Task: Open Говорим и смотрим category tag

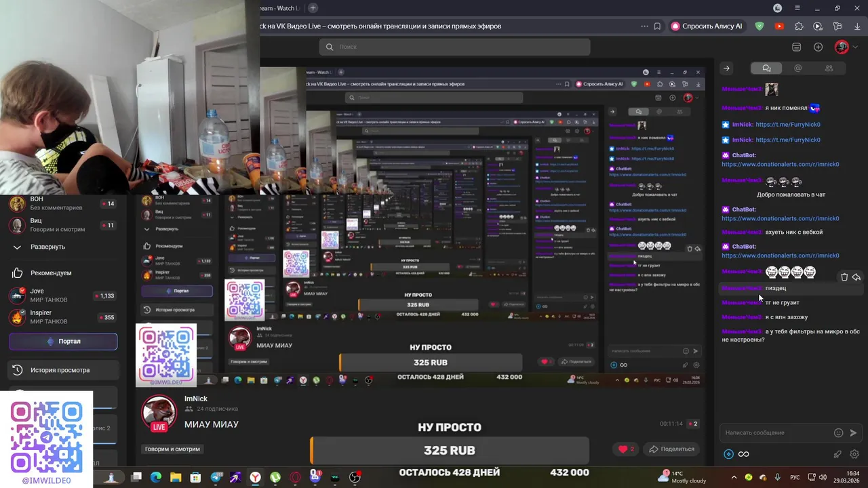Action: tap(172, 449)
